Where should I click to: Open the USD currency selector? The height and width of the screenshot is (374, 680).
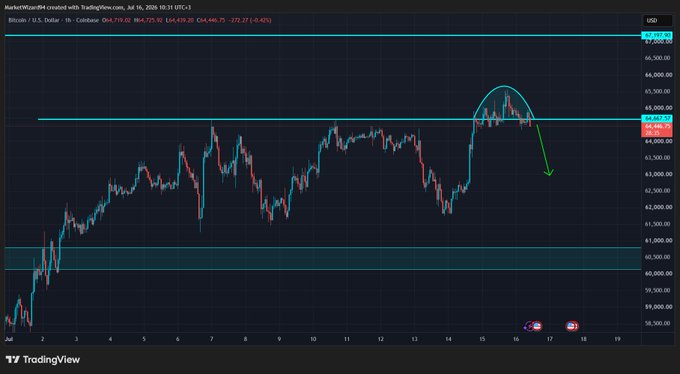coord(657,20)
